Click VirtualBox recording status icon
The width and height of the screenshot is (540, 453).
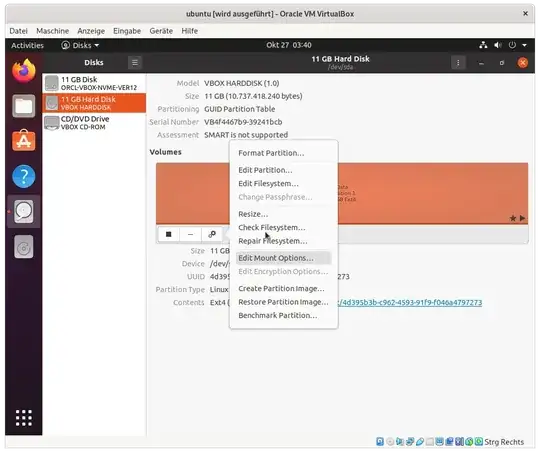point(449,441)
